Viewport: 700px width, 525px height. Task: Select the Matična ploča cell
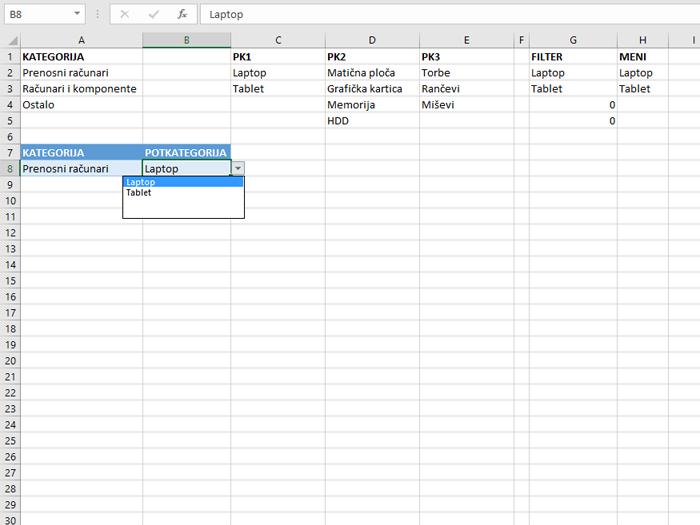click(x=371, y=73)
